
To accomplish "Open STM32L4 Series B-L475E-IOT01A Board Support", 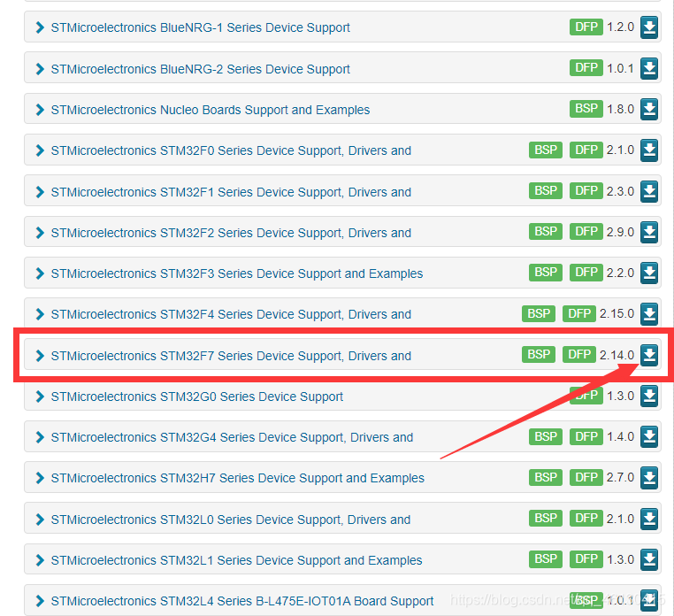I will 242,601.
